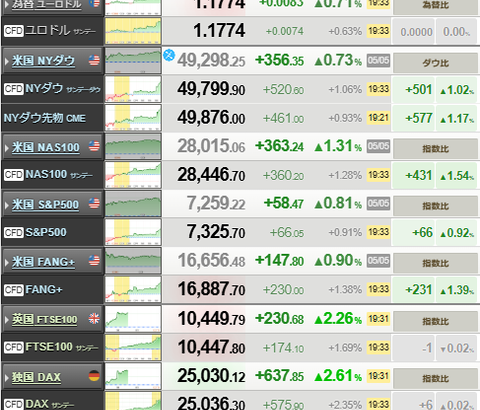The image size is (480, 410).
Task: Click the CFD badge beside NAS100 サンデー
Action: (x=14, y=175)
